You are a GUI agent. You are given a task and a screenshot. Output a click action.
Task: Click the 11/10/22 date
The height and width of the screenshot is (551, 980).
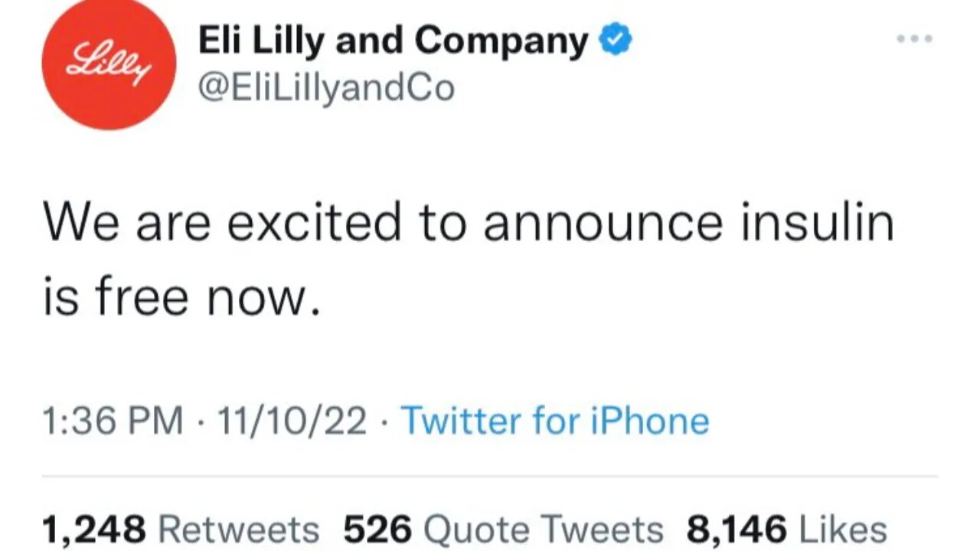pos(292,421)
